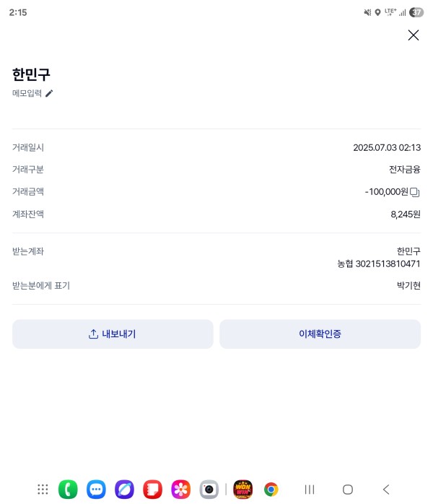Viewport: 433px width, 504px height.
Task: Open the app drawer grid icon
Action: tap(43, 490)
